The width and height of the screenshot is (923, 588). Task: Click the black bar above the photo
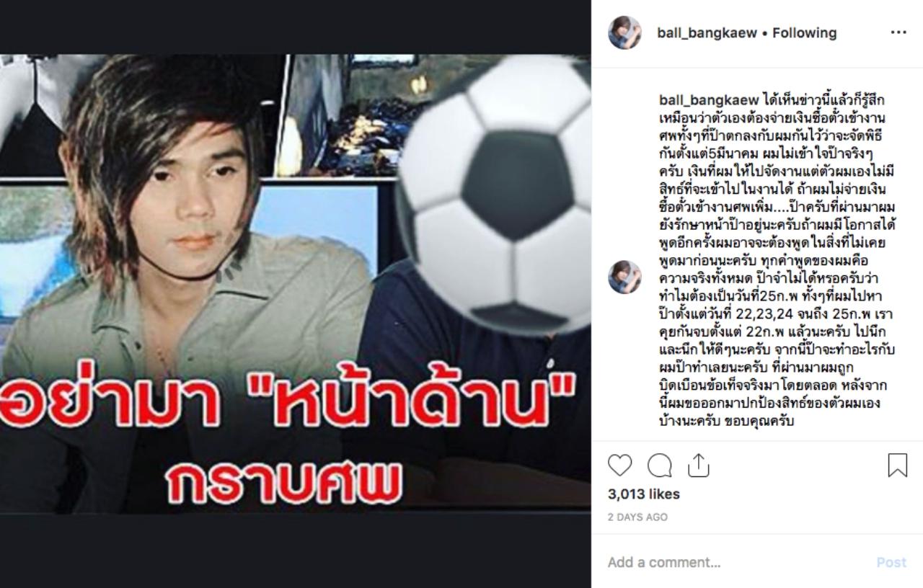click(296, 27)
